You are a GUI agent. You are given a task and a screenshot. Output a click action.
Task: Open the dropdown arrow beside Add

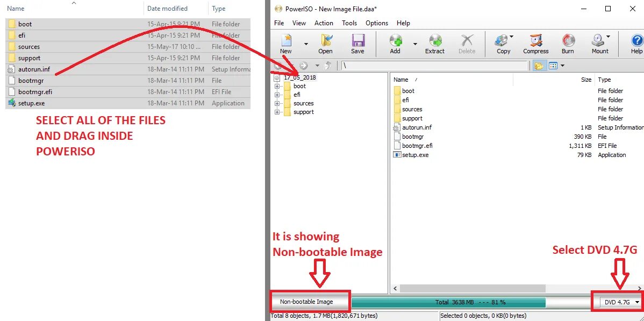click(415, 44)
